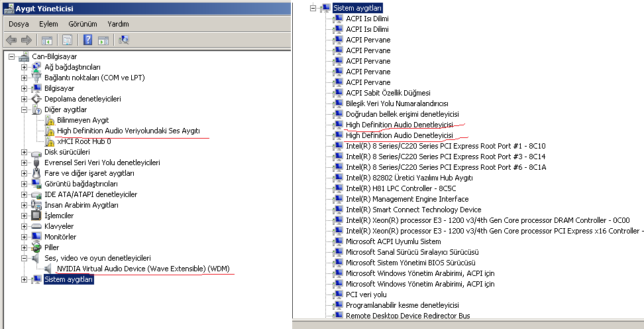644x329 pixels.
Task: Select High Definition Audio Veriyolundaki Ses Aygıtı
Action: click(x=128, y=131)
